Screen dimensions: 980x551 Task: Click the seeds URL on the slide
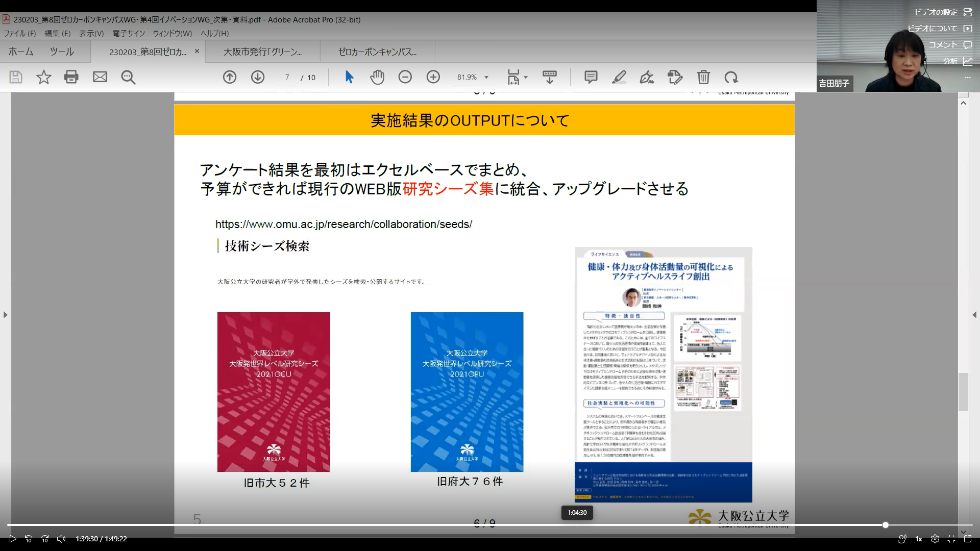click(x=344, y=224)
